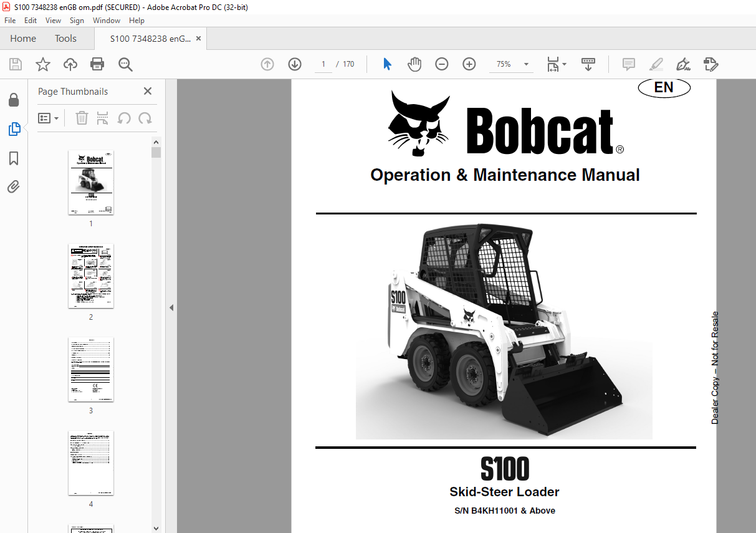Open the thumbnail options menu dropdown
The image size is (756, 533).
point(49,118)
